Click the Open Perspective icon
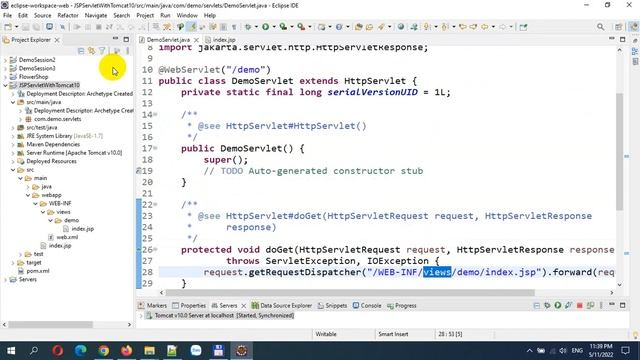The width and height of the screenshot is (640, 360). click(619, 27)
